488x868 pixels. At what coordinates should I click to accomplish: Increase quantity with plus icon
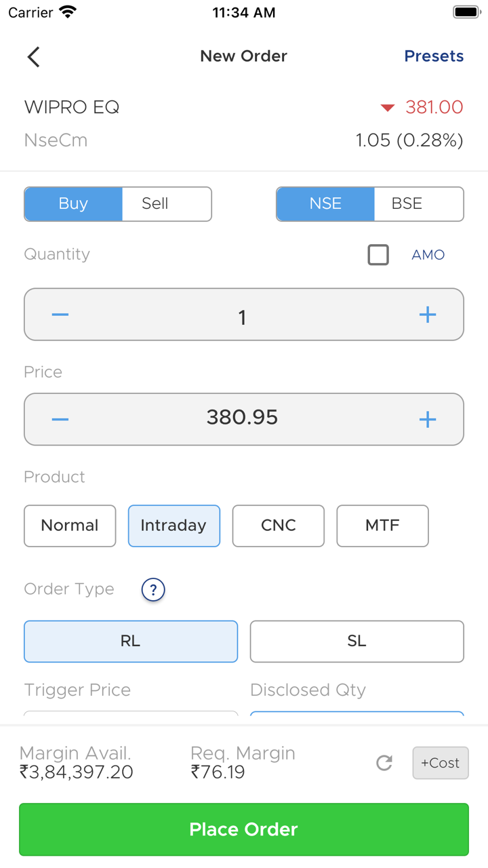point(428,315)
